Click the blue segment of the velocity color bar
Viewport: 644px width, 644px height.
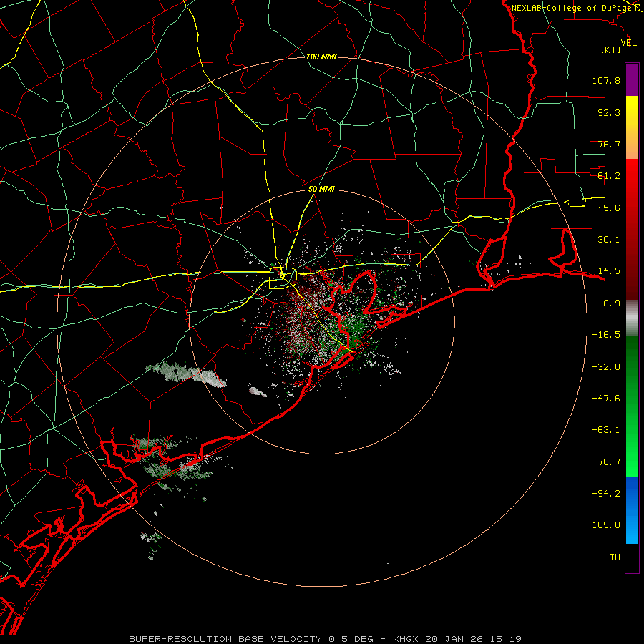(x=632, y=510)
